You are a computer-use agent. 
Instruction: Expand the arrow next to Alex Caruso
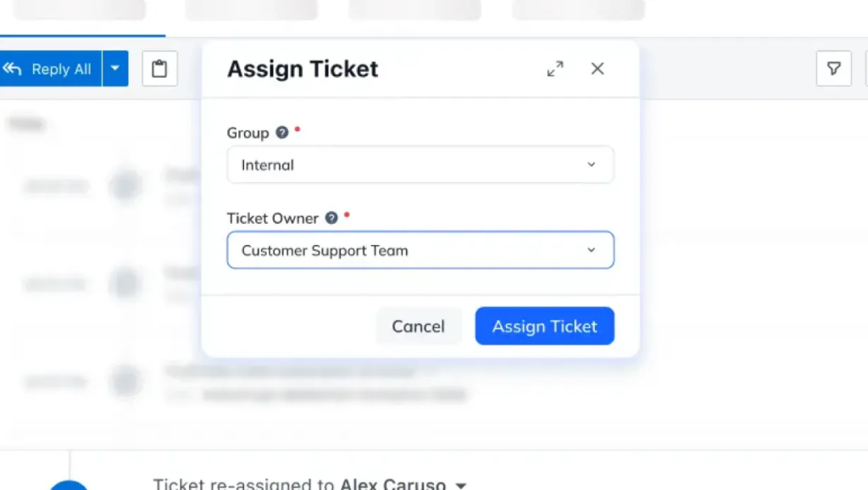pyautogui.click(x=460, y=485)
